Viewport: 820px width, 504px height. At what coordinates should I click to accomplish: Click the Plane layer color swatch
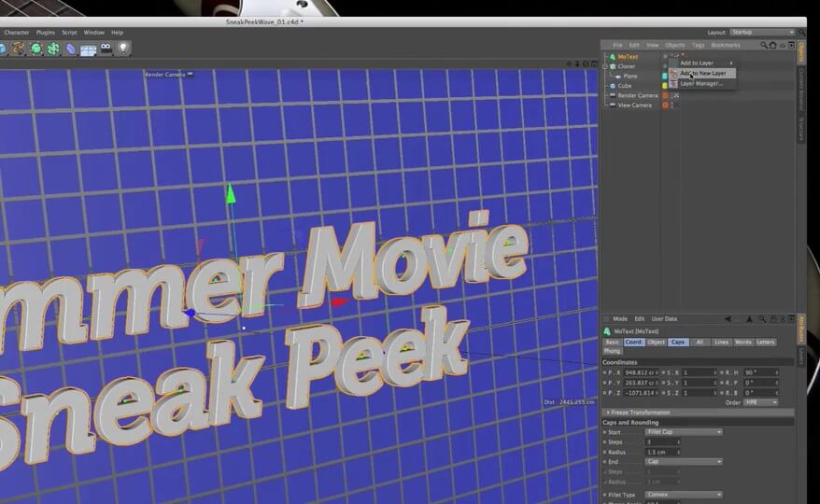666,76
